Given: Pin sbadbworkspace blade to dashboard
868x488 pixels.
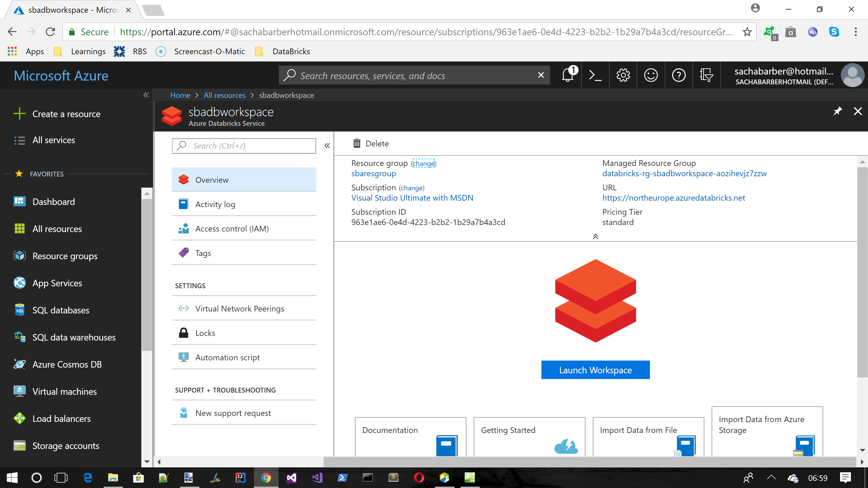Looking at the screenshot, I should point(838,111).
